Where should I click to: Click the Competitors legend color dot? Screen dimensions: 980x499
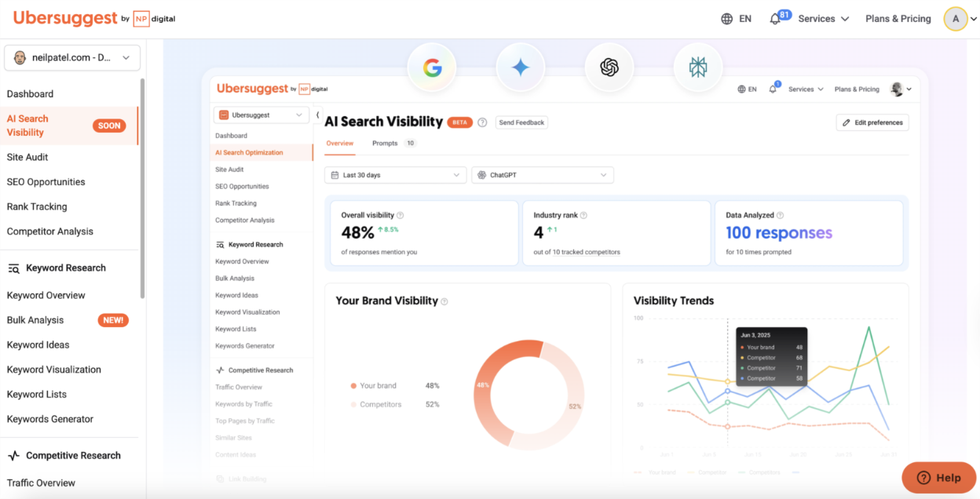(x=353, y=405)
